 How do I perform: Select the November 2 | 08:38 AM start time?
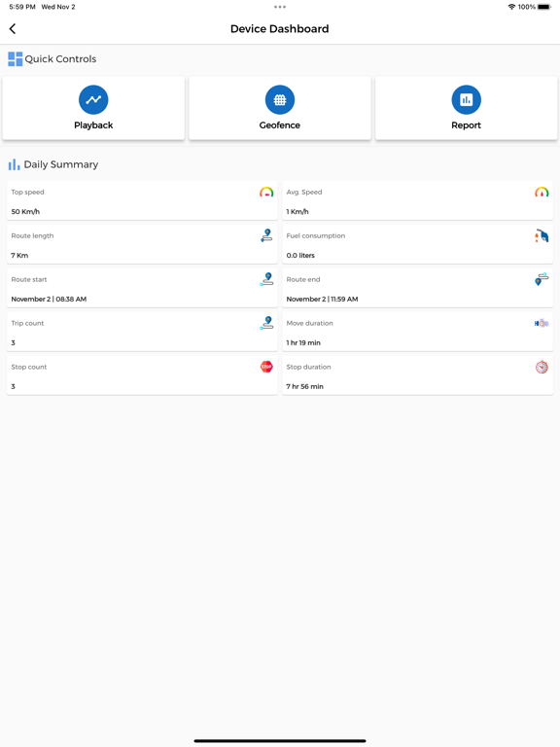(x=49, y=300)
